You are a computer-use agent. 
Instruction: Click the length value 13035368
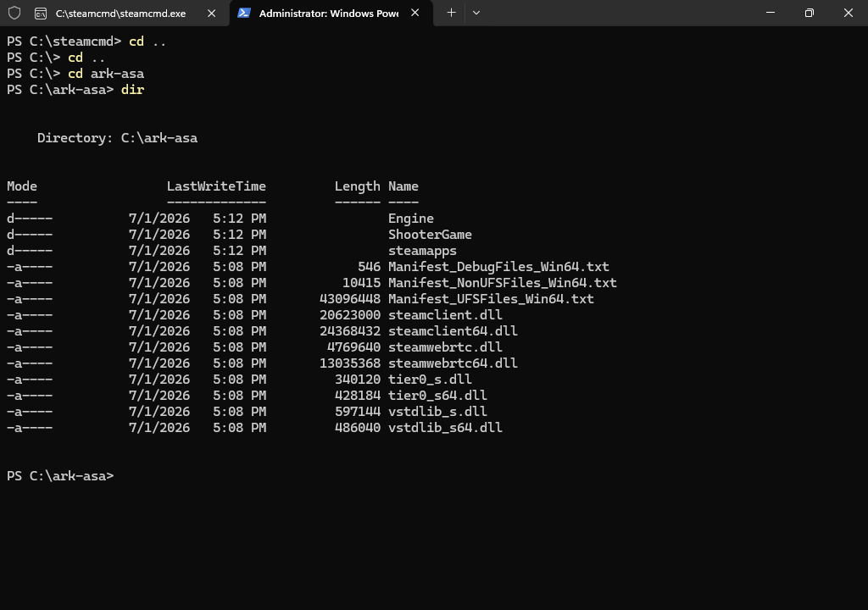[x=350, y=363]
